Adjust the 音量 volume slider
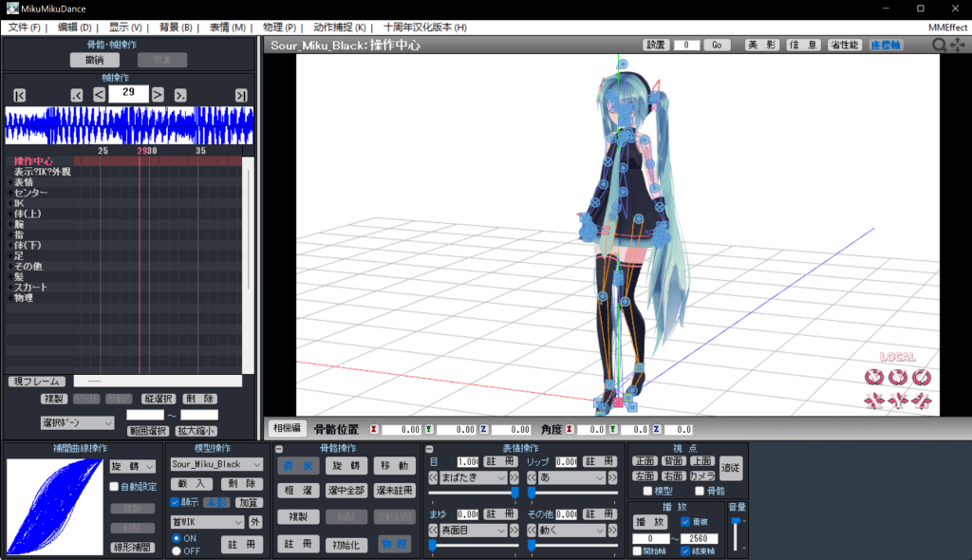The width and height of the screenshot is (972, 560). [735, 522]
